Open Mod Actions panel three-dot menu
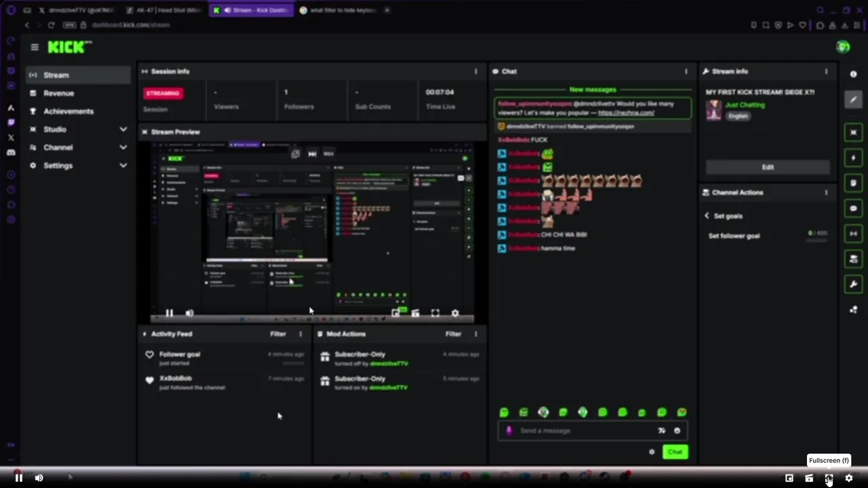This screenshot has height=488, width=868. click(475, 333)
